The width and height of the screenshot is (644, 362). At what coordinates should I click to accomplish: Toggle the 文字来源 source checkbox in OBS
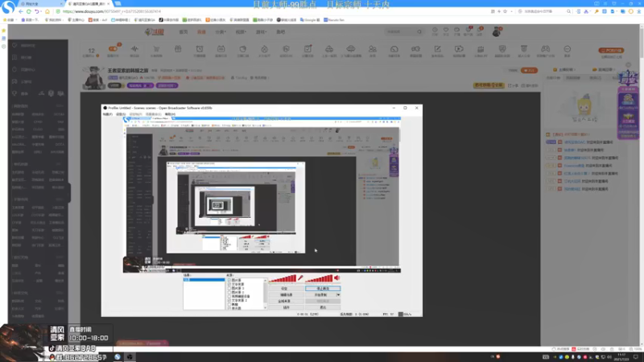click(x=229, y=284)
